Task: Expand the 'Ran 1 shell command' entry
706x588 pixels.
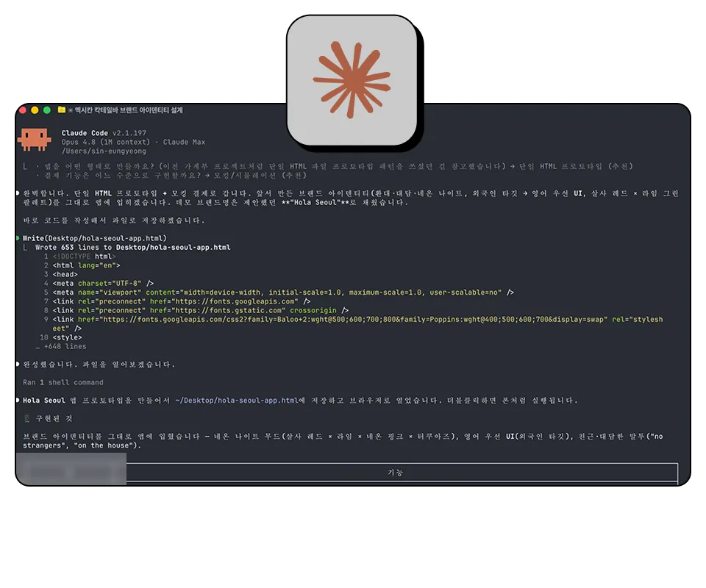Action: [63, 382]
